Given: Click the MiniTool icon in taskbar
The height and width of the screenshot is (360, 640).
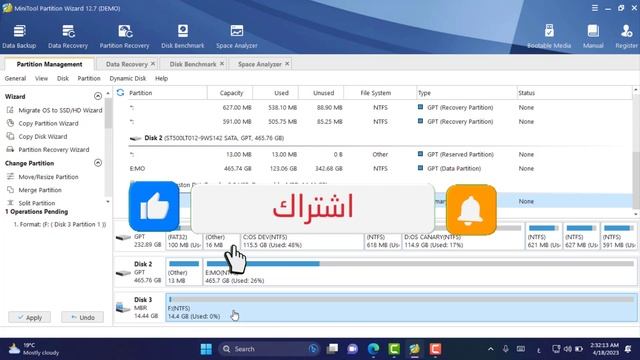Looking at the screenshot, I should tap(414, 349).
